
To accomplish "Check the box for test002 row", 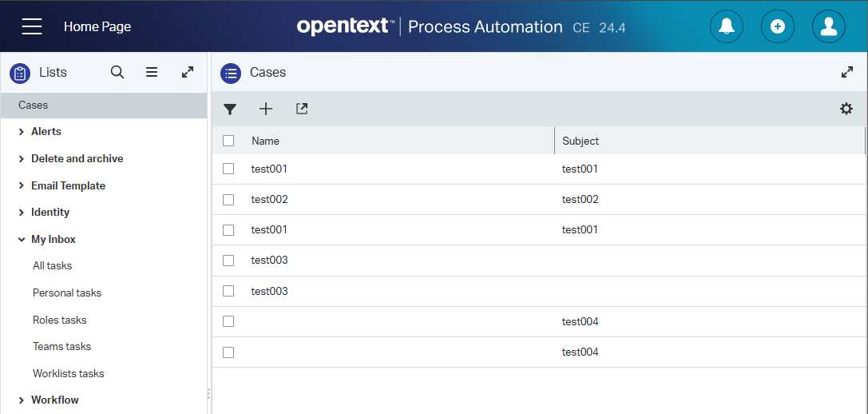I will tap(228, 199).
